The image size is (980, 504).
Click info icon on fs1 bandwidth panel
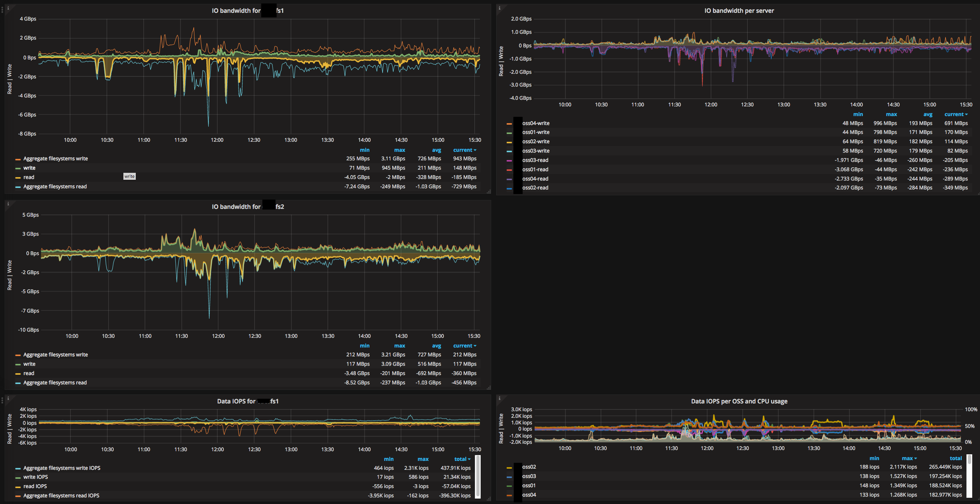pyautogui.click(x=8, y=8)
